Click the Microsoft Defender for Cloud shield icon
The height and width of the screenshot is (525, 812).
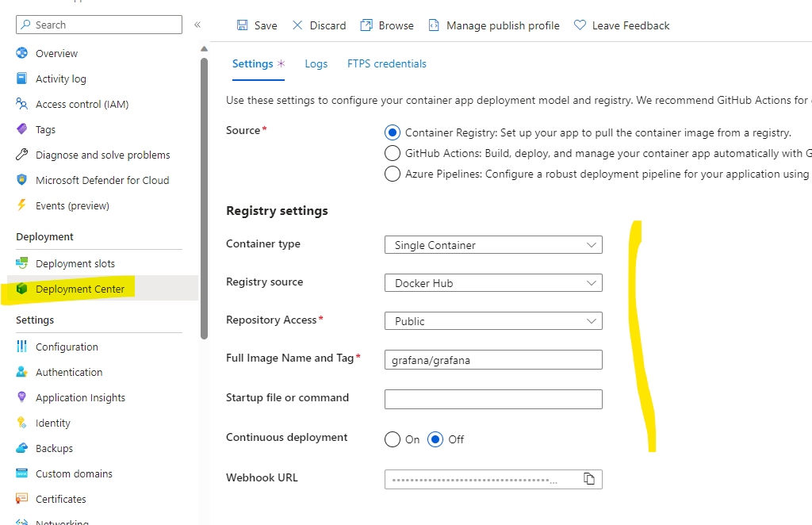21,180
